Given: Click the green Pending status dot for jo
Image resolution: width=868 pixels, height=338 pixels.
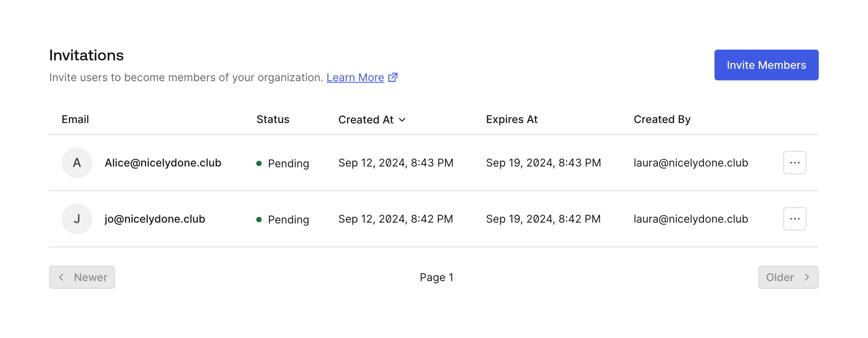Looking at the screenshot, I should (259, 220).
